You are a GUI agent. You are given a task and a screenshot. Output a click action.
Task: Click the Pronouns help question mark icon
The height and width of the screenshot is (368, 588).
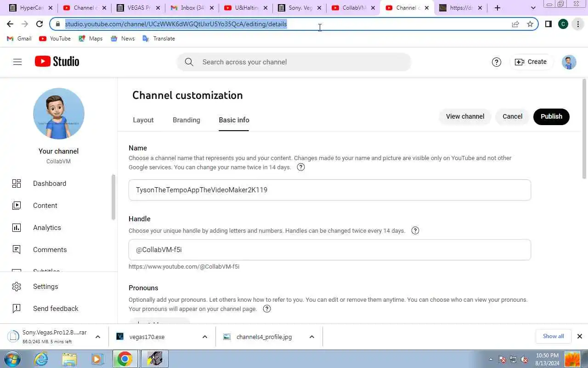(267, 309)
